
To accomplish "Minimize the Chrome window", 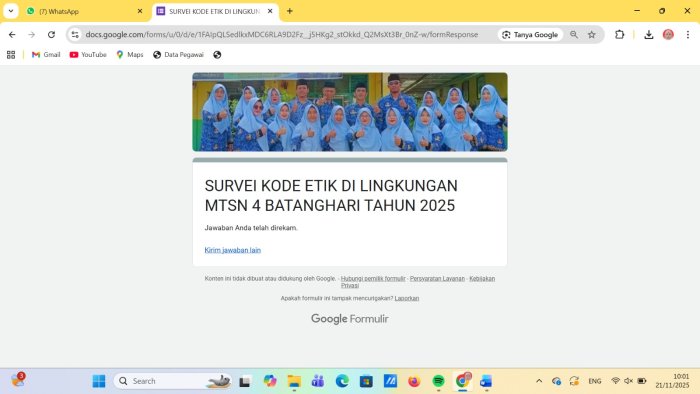I will pyautogui.click(x=637, y=11).
